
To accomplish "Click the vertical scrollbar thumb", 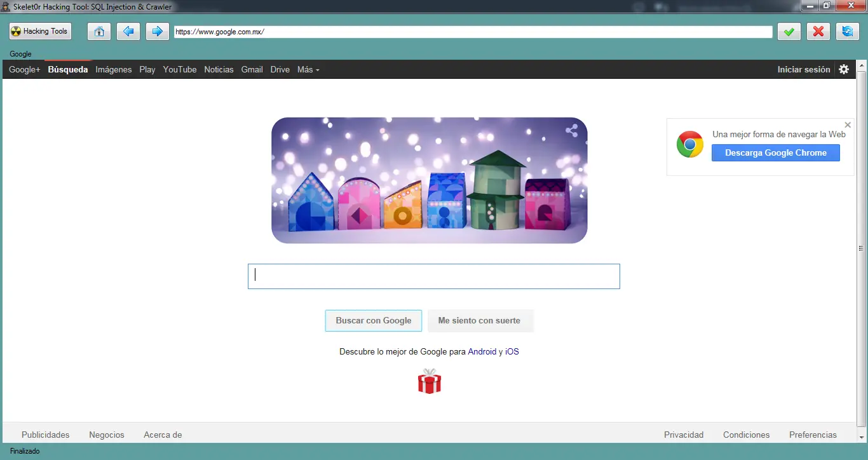I will [x=861, y=248].
